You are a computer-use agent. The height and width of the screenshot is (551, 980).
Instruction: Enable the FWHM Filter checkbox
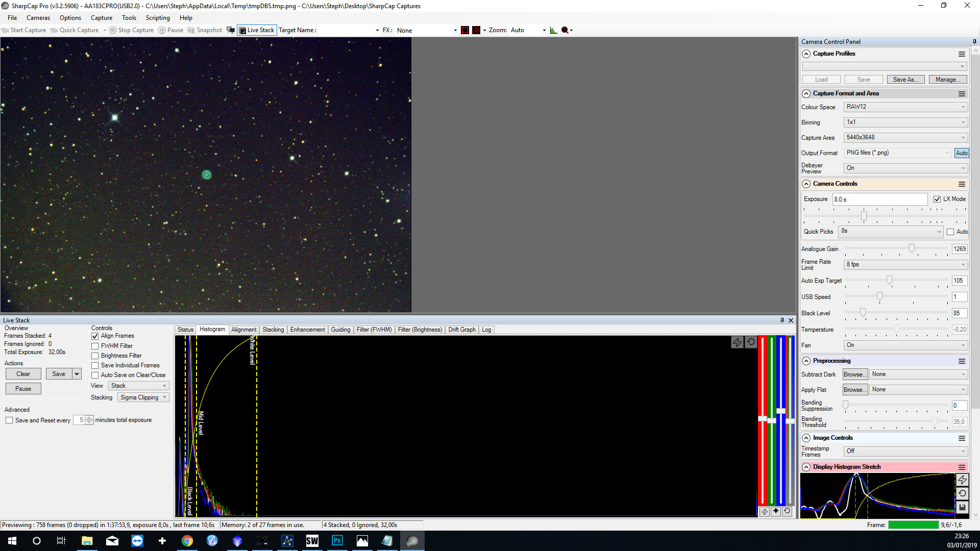95,346
